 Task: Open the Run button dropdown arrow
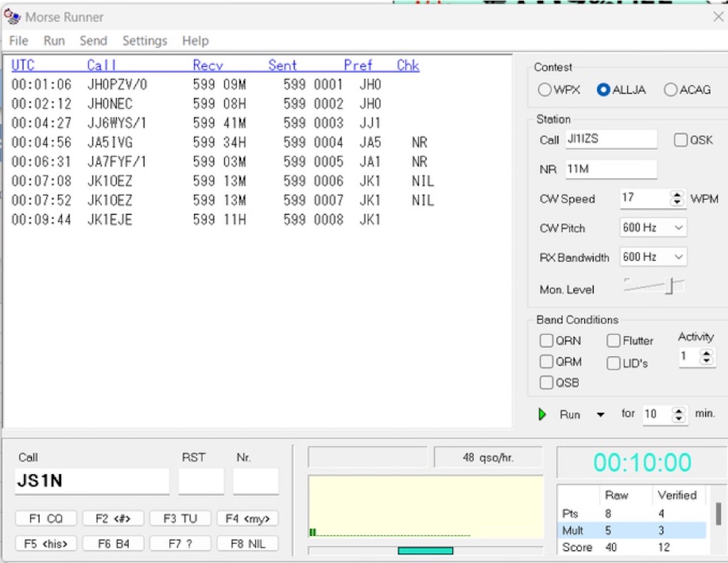tap(600, 414)
